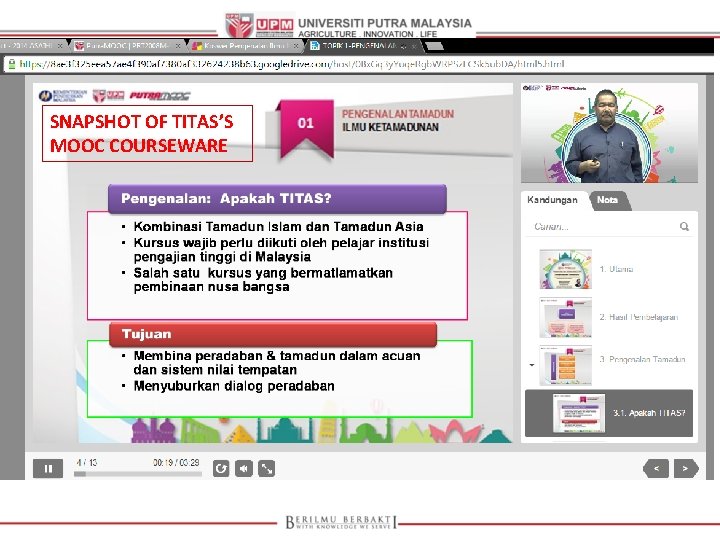This screenshot has height=540, width=720.
Task: Click the text Menyuburkan dialog peradaban
Action: pos(234,386)
